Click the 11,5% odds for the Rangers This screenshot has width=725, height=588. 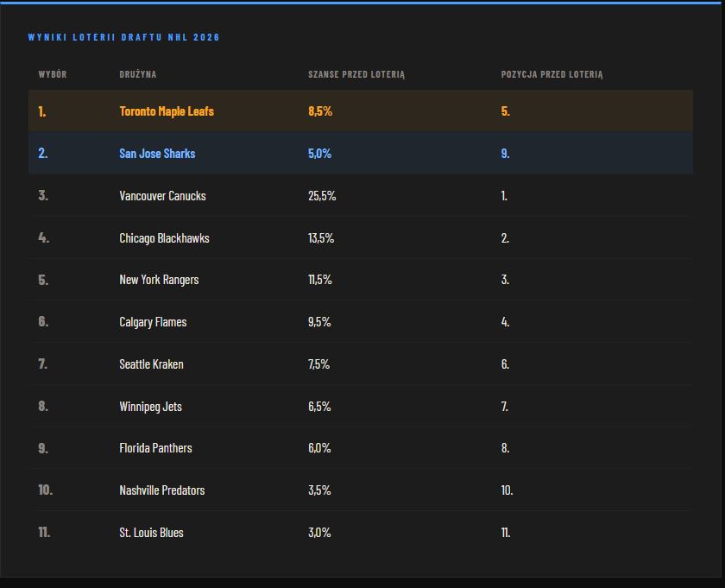pyautogui.click(x=320, y=280)
